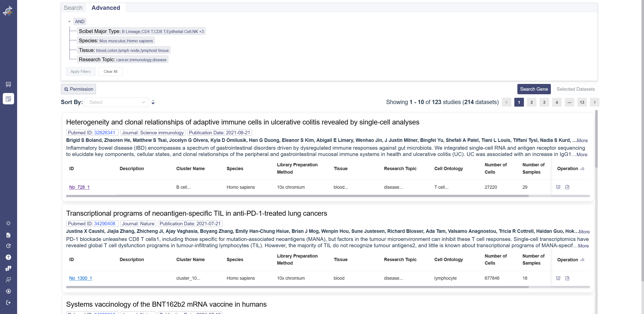Click select-all checklist icon beside first Operation header
644x314 pixels.
[x=582, y=169]
